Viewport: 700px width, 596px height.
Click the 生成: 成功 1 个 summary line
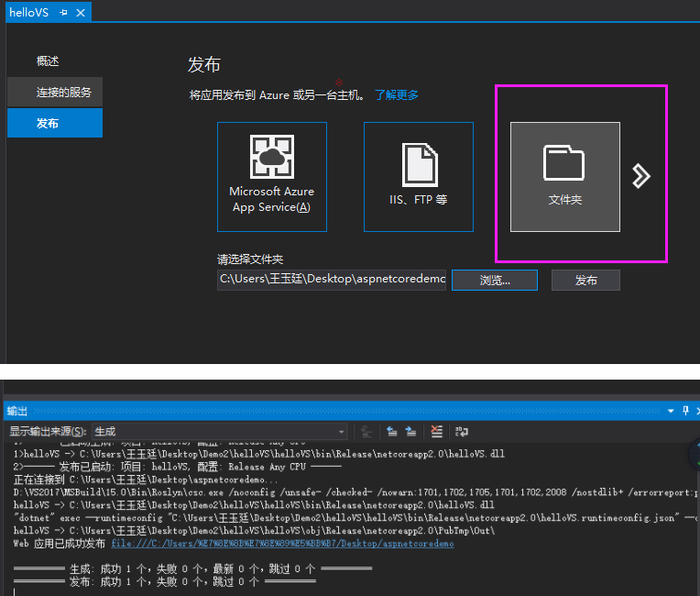point(192,568)
